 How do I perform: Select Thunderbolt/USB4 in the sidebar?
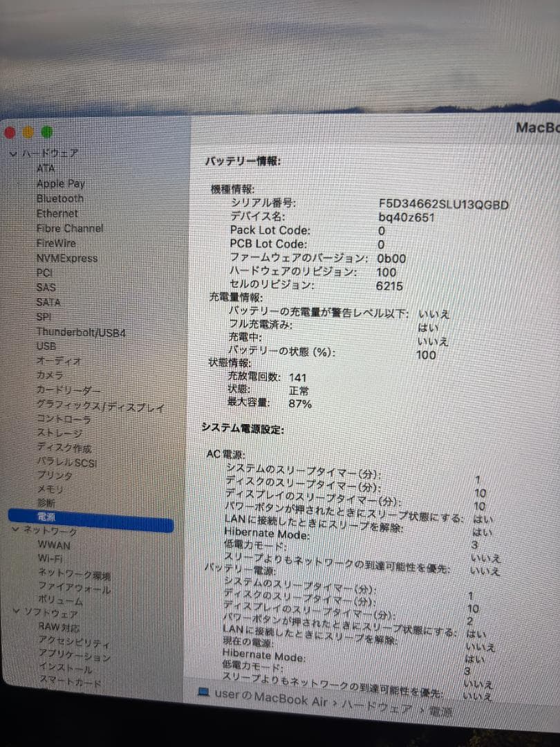pos(81,332)
